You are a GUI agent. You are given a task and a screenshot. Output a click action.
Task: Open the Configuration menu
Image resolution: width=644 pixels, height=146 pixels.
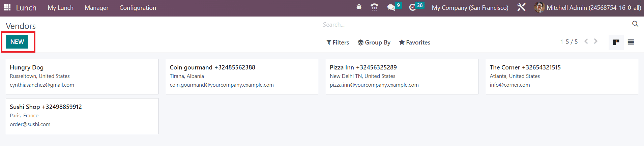click(x=138, y=8)
